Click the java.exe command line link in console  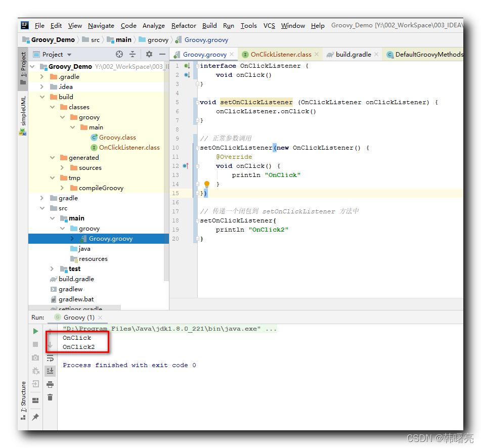169,329
